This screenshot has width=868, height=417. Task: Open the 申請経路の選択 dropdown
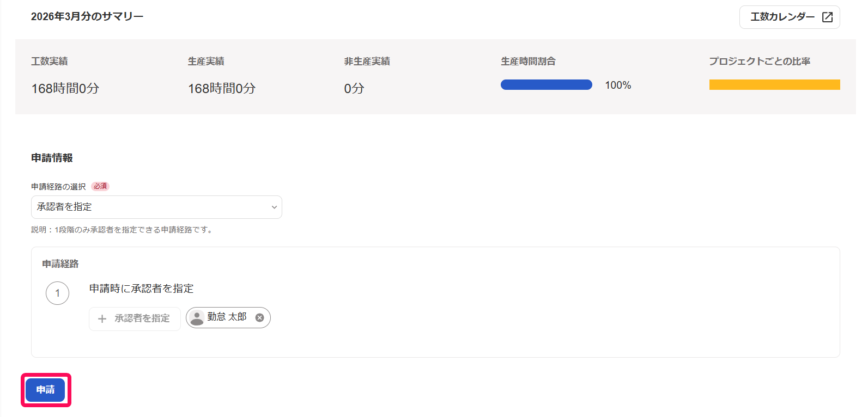coord(156,207)
